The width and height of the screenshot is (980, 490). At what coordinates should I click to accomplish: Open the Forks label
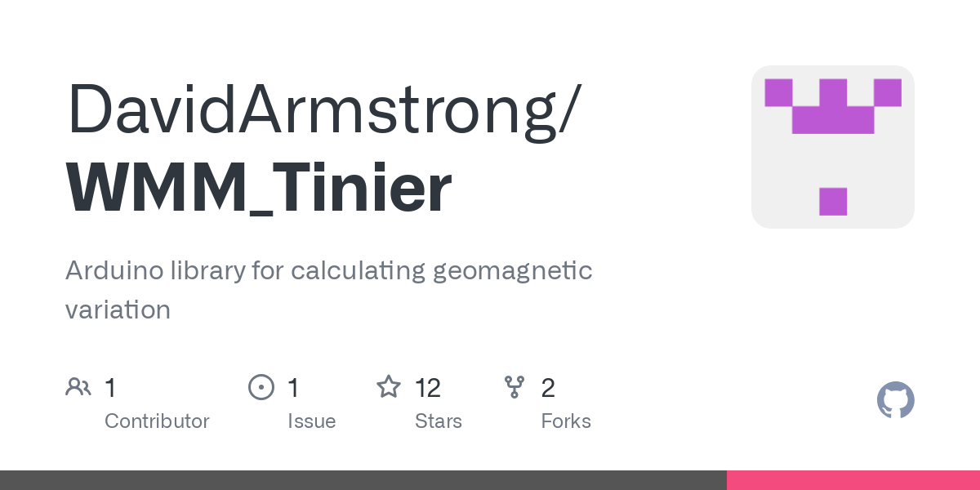tap(565, 421)
